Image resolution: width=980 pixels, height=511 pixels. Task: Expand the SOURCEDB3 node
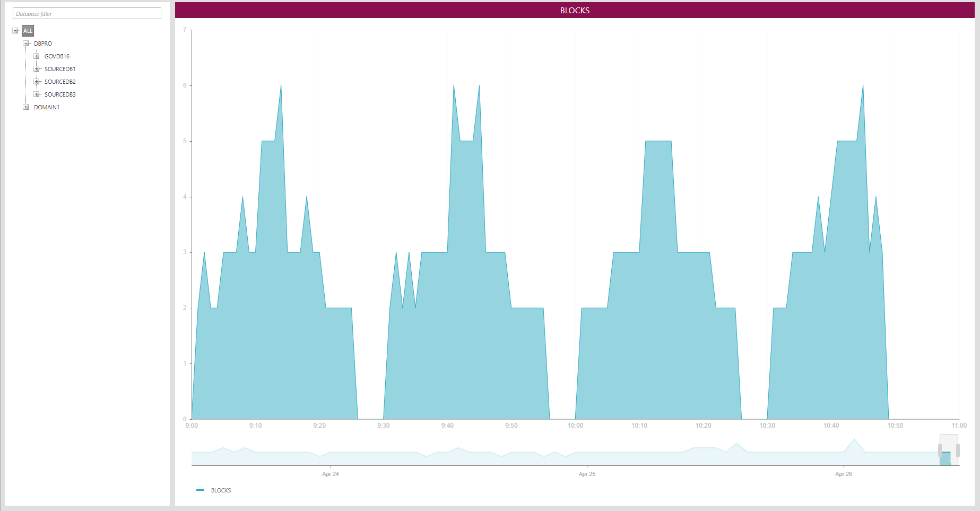(x=37, y=94)
